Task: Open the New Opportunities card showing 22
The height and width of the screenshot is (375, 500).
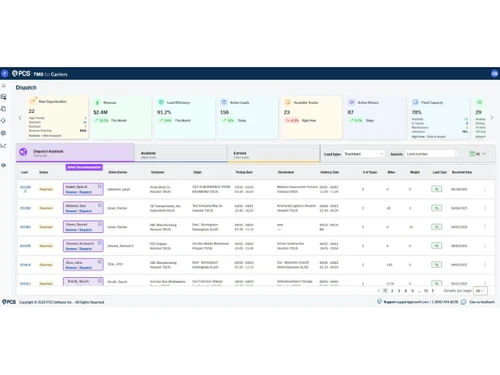Action: coord(58,117)
